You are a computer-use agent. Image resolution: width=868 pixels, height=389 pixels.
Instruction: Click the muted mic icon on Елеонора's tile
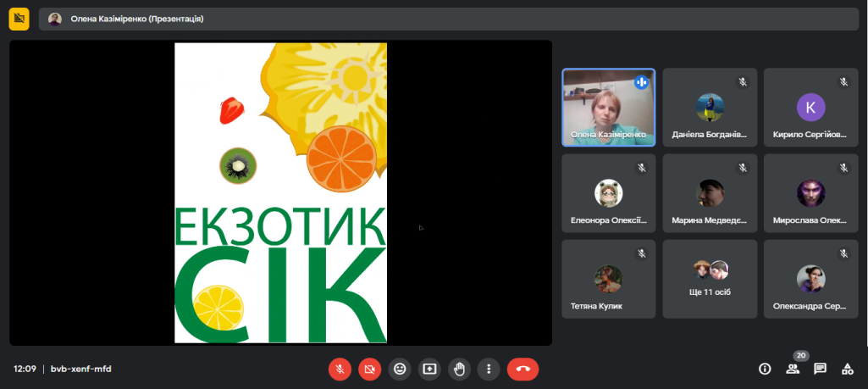[642, 167]
